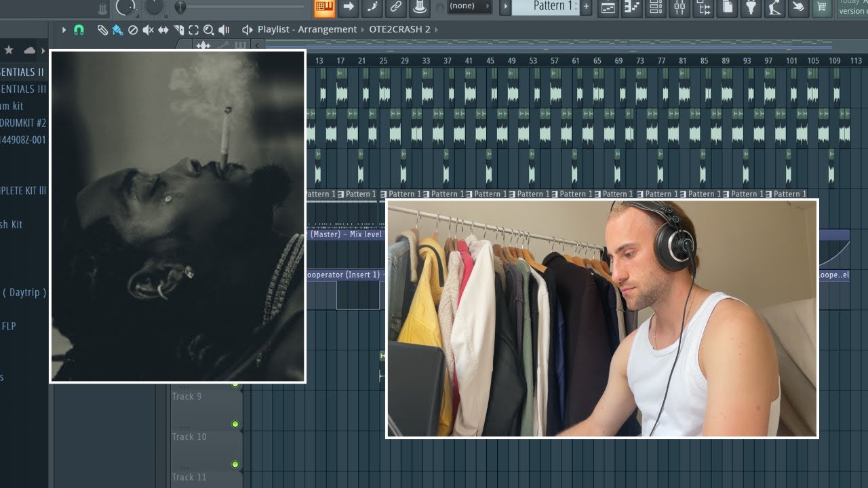868x488 pixels.
Task: Select the Paint brush tool
Action: click(x=117, y=30)
